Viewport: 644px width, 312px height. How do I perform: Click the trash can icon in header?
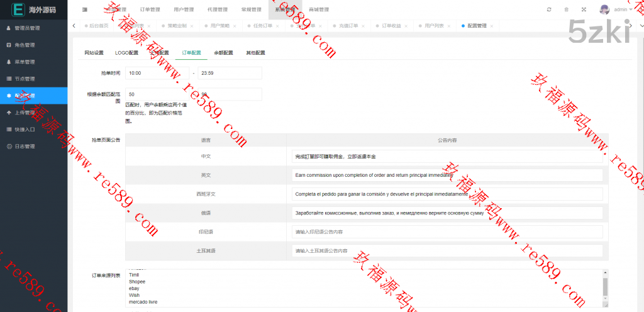click(x=566, y=9)
